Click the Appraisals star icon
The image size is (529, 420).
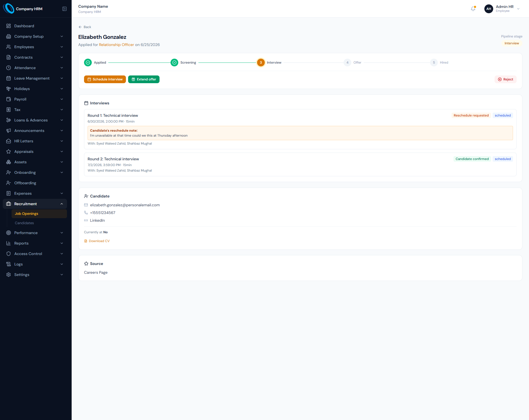[x=9, y=151]
